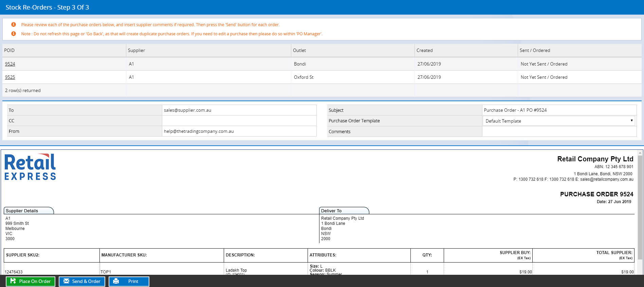644x287 pixels.
Task: Click into the Comments field
Action: (x=559, y=131)
